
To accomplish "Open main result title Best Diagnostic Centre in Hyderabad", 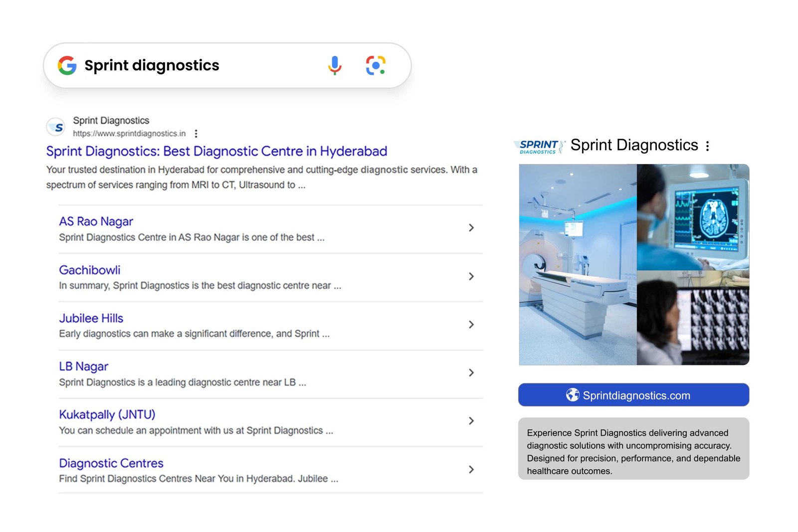I will click(216, 151).
